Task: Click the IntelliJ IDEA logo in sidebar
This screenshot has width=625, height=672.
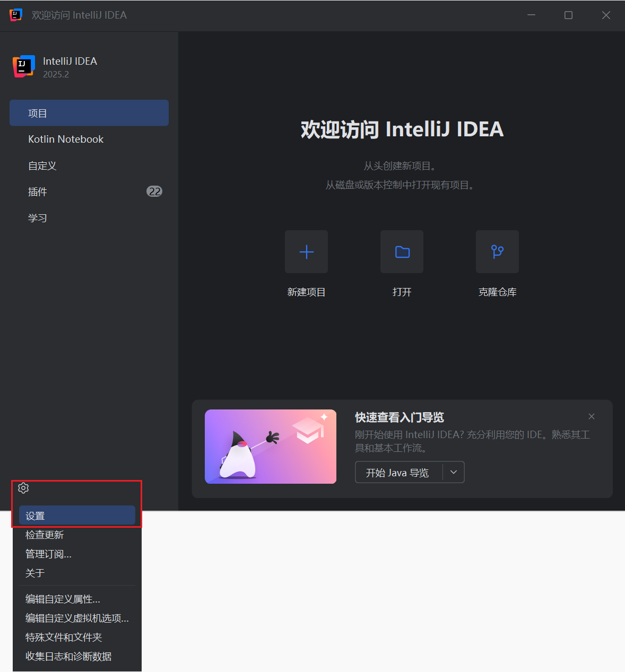Action: coord(24,66)
